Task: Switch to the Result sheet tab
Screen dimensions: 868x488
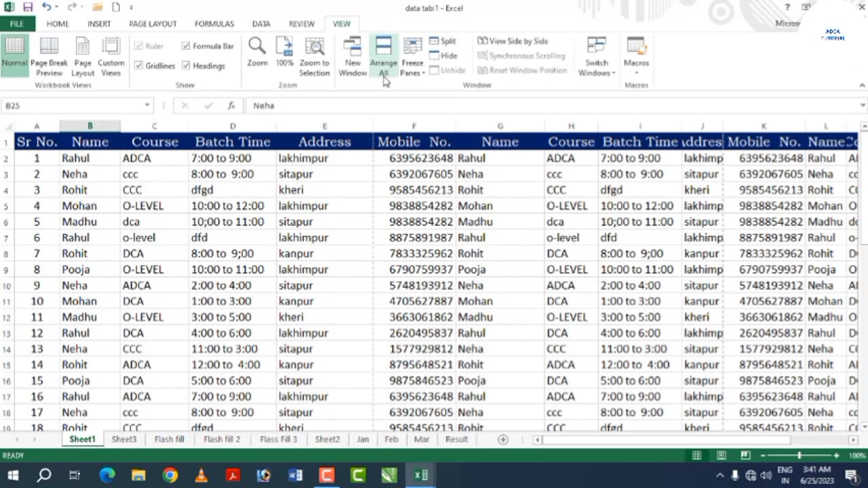Action: [456, 439]
